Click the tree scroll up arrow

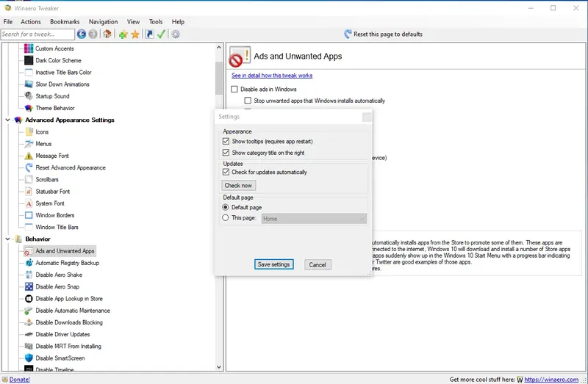pos(219,48)
